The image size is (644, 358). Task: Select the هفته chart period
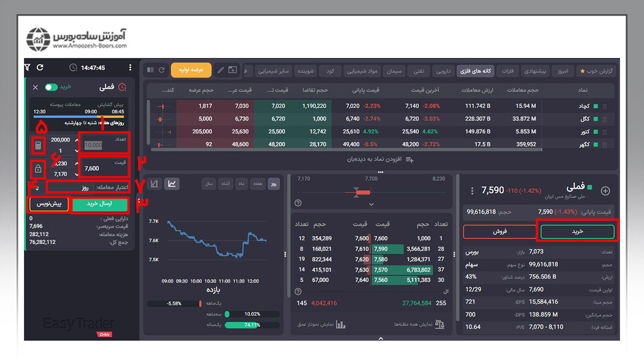258,183
